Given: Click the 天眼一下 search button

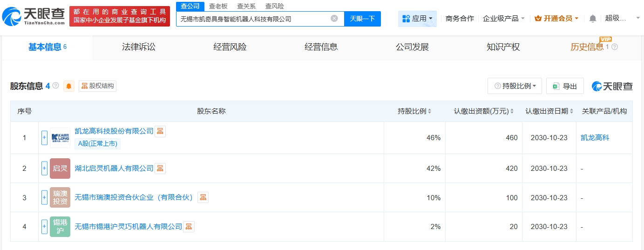Looking at the screenshot, I should tap(362, 19).
